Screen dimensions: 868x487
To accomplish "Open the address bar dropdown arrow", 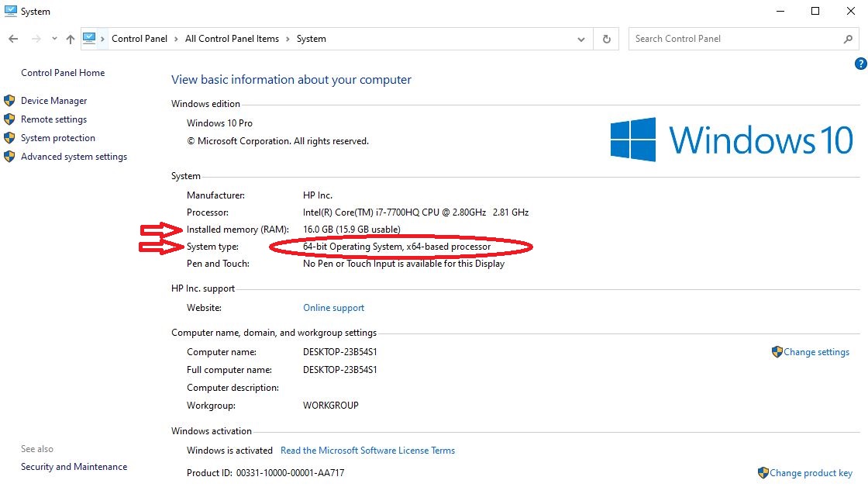I will pos(582,38).
